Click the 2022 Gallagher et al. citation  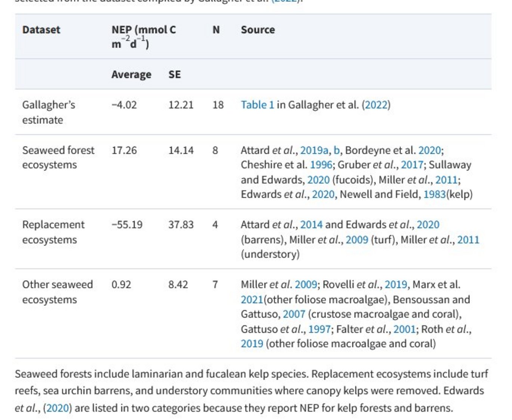coord(376,105)
